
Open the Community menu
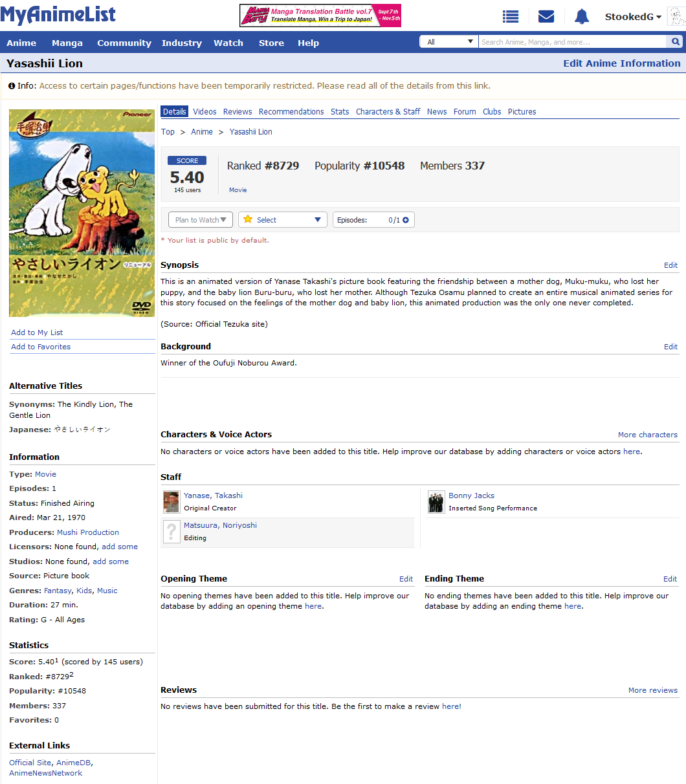pyautogui.click(x=124, y=43)
